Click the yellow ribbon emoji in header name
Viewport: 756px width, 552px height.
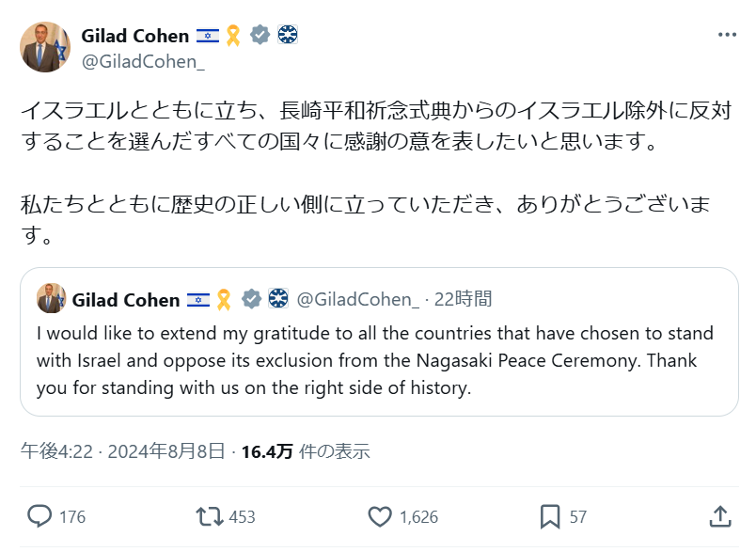point(232,36)
